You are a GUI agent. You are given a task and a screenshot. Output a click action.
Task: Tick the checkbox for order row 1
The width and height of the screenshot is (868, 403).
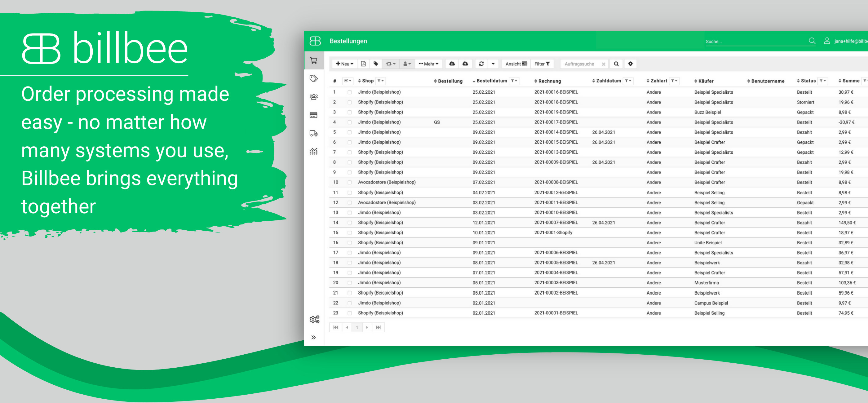pyautogui.click(x=349, y=92)
